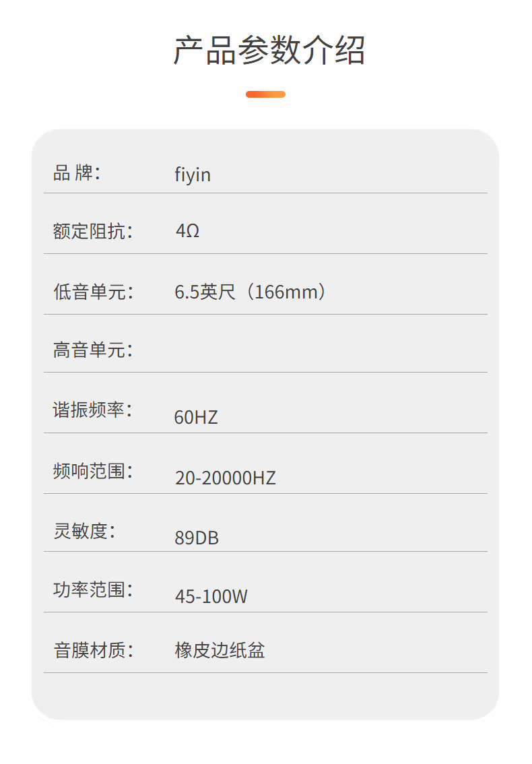Click the 4Ω impedance value
The height and width of the screenshot is (764, 532).
click(187, 232)
